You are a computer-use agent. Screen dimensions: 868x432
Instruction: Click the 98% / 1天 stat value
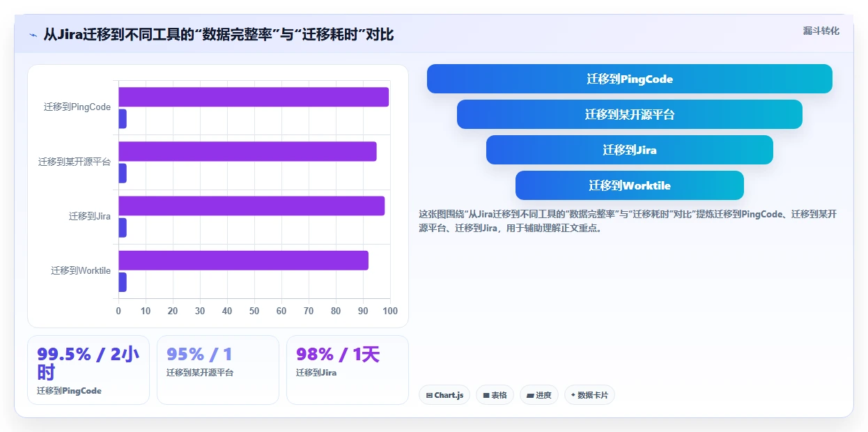(x=338, y=354)
